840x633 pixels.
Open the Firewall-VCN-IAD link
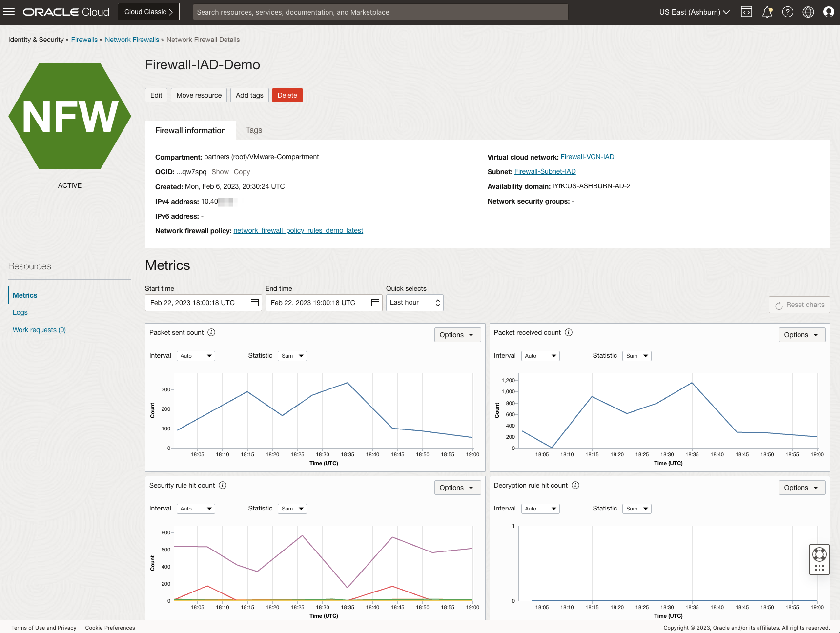(587, 157)
